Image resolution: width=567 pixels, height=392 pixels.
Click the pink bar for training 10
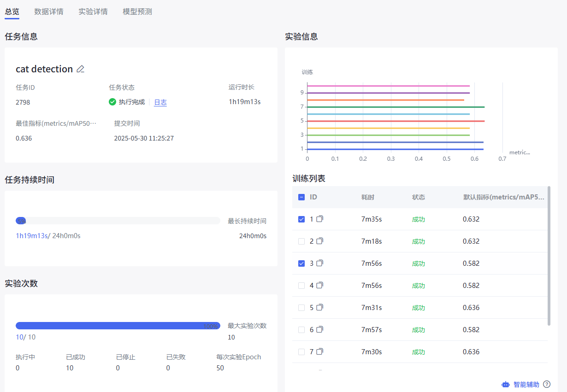[389, 86]
